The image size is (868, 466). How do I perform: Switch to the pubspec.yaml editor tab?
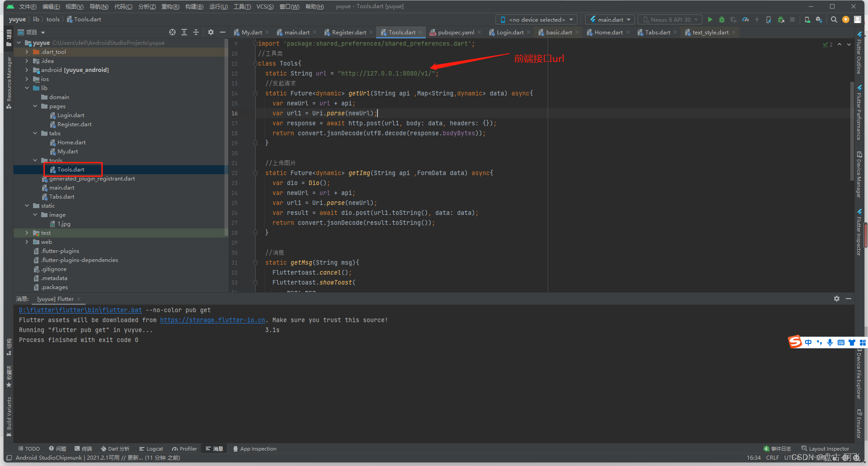point(455,32)
